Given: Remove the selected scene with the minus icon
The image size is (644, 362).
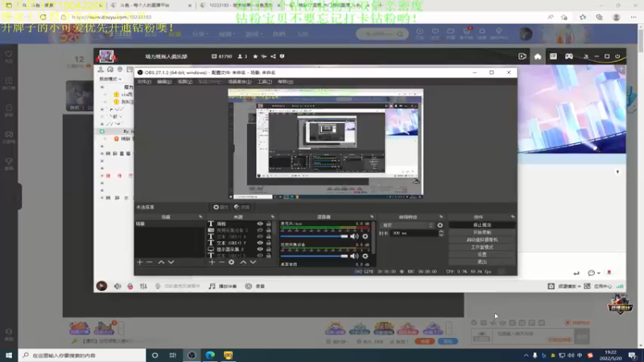Looking at the screenshot, I should (150, 262).
